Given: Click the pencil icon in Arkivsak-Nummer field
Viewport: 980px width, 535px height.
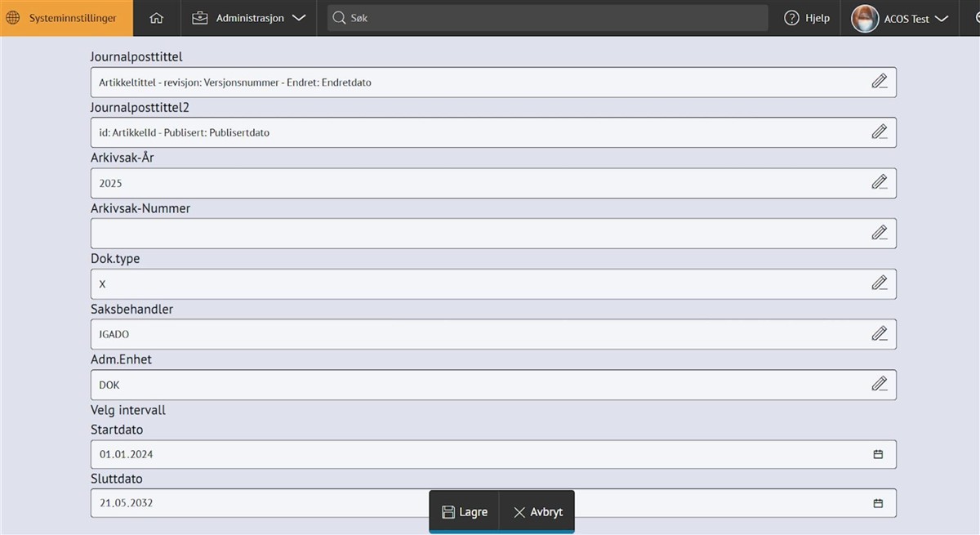Looking at the screenshot, I should [x=879, y=234].
